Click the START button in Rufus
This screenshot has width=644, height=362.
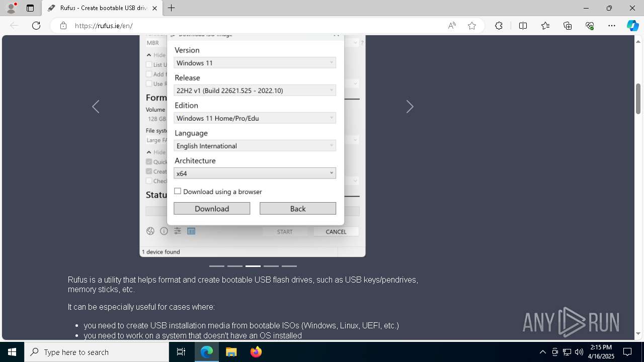coord(285,232)
